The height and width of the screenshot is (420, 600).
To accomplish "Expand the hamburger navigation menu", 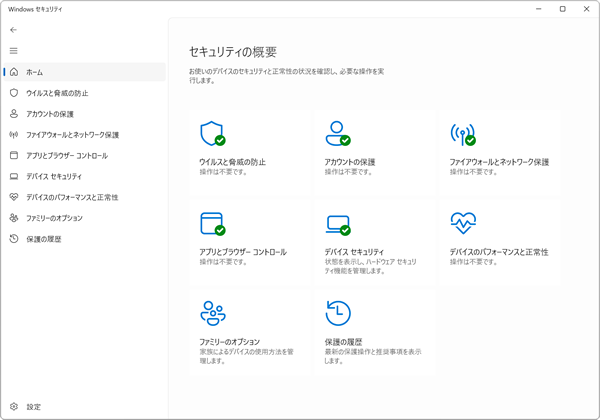I will point(14,50).
